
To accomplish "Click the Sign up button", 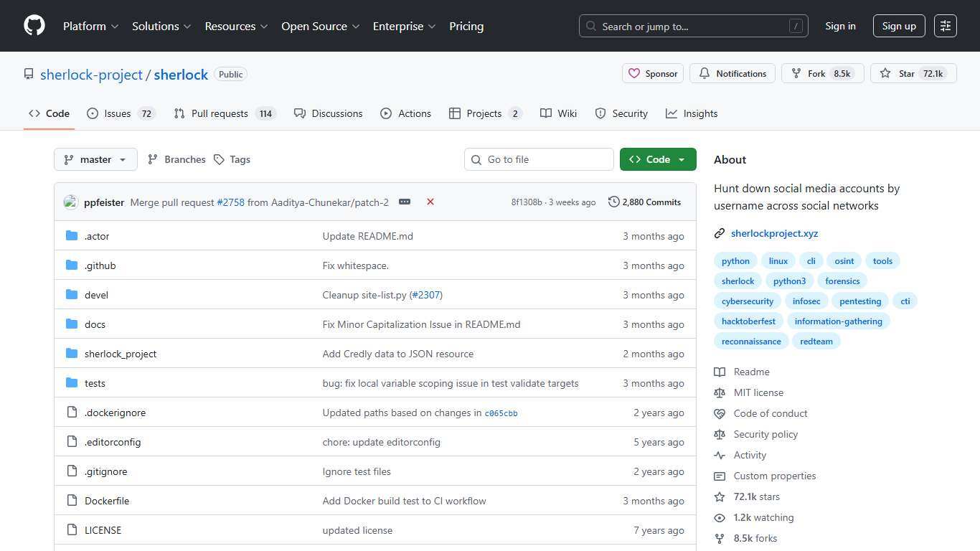I will 898,26.
